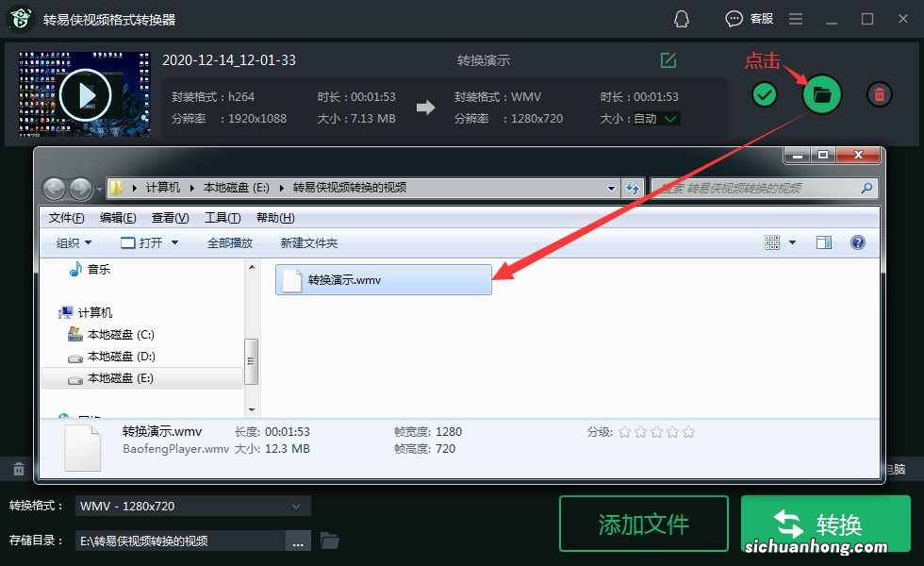Click the 添加文件 add files button
The height and width of the screenshot is (566, 924).
644,524
